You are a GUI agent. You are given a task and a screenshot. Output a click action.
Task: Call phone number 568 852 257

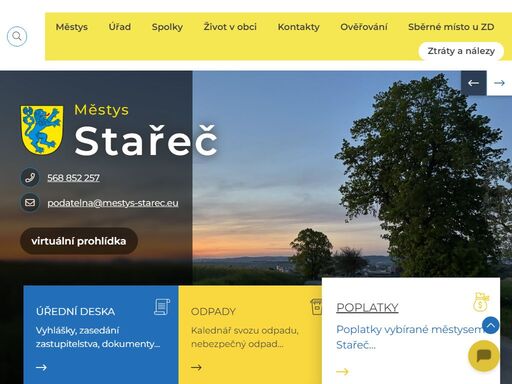[73, 178]
